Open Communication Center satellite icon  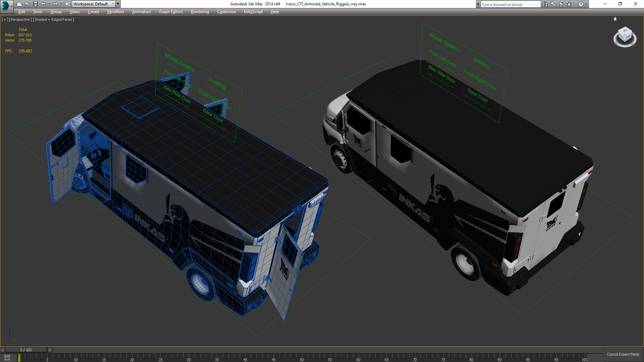[x=561, y=4]
